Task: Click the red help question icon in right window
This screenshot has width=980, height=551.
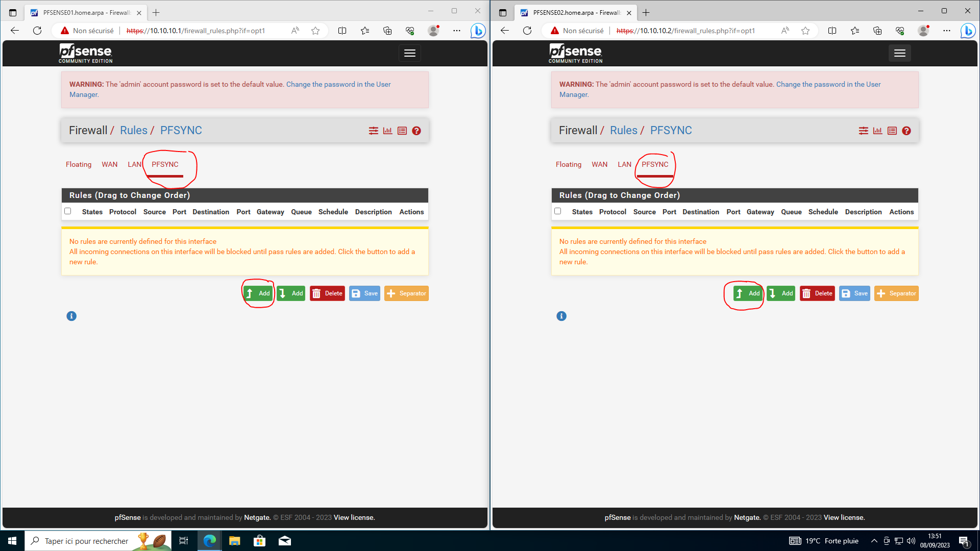Action: click(906, 131)
